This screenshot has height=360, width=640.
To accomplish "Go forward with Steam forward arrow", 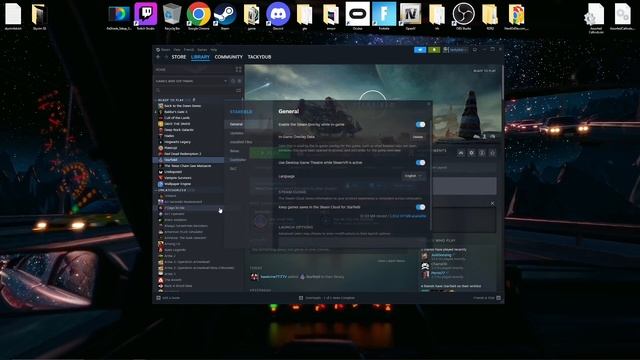I will 166,57.
